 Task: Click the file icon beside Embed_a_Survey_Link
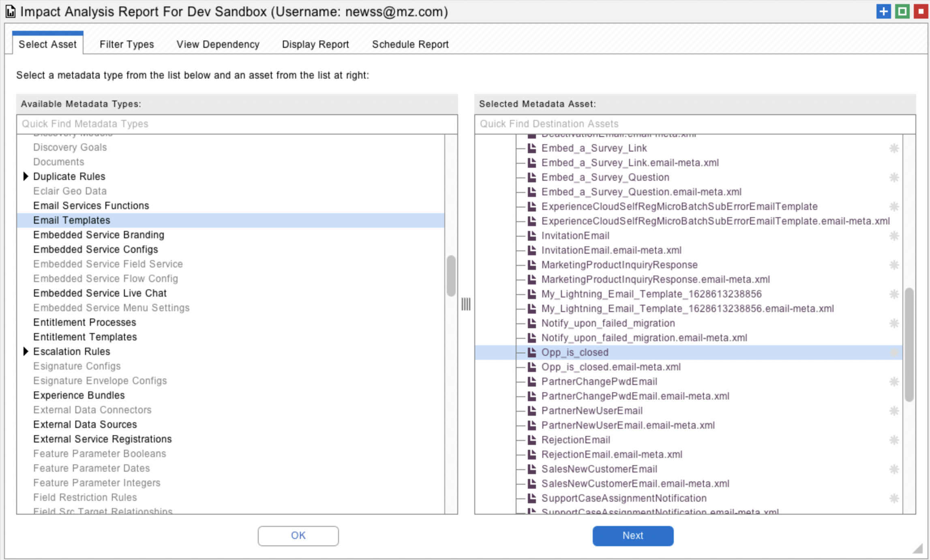click(x=532, y=148)
